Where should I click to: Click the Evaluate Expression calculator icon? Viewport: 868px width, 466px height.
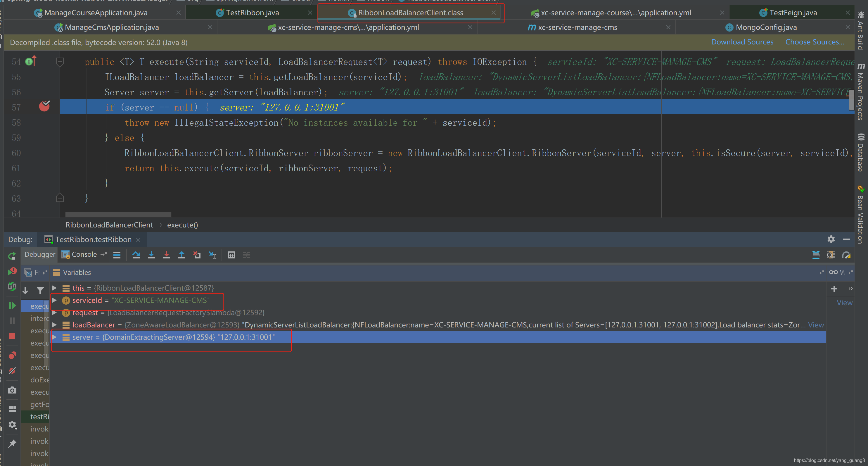tap(231, 255)
